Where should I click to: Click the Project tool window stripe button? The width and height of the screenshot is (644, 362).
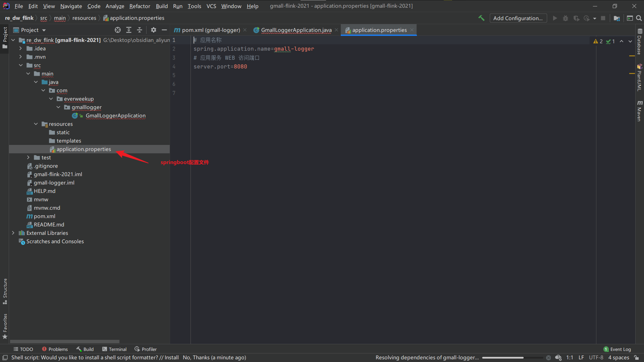click(x=5, y=38)
